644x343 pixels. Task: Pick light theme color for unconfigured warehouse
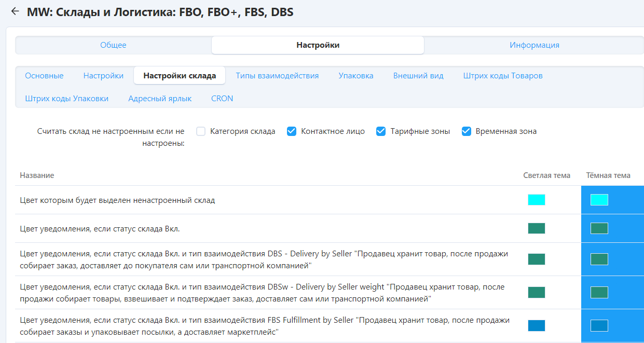[536, 200]
